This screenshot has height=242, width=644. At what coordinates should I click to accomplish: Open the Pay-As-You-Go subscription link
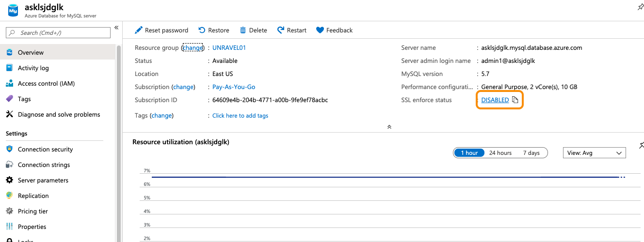click(234, 87)
